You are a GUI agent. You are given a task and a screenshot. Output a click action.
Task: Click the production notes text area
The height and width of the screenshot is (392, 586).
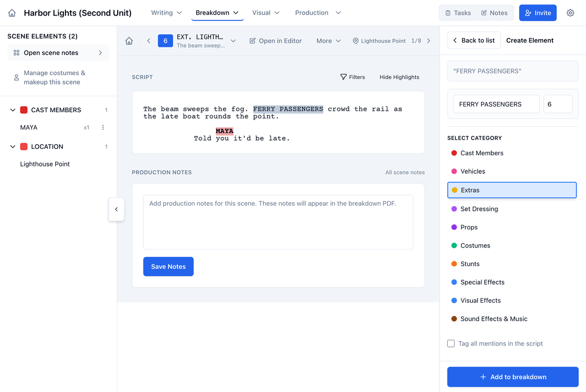[278, 222]
